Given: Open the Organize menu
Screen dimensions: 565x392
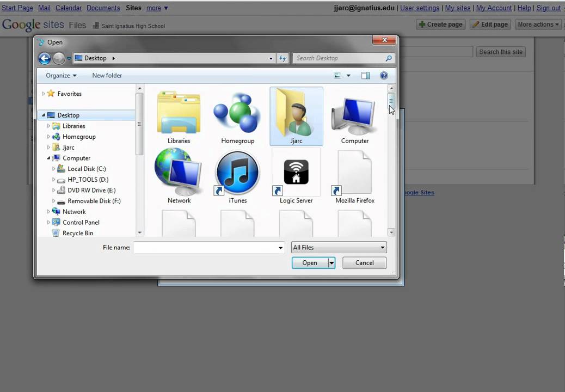Looking at the screenshot, I should (x=61, y=76).
